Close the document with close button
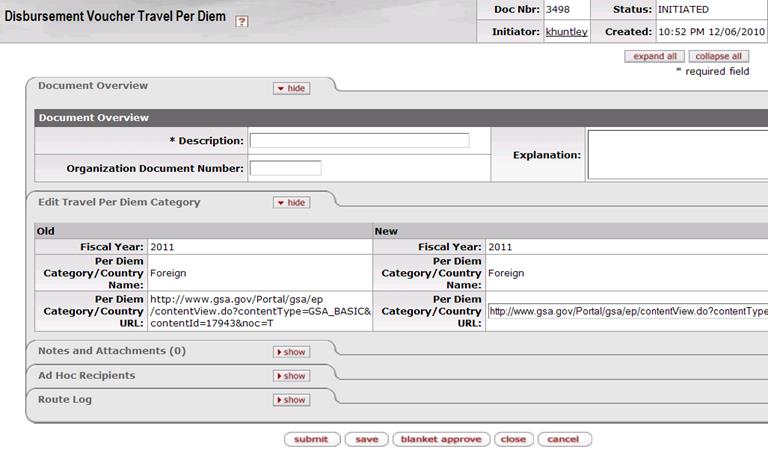 (513, 439)
